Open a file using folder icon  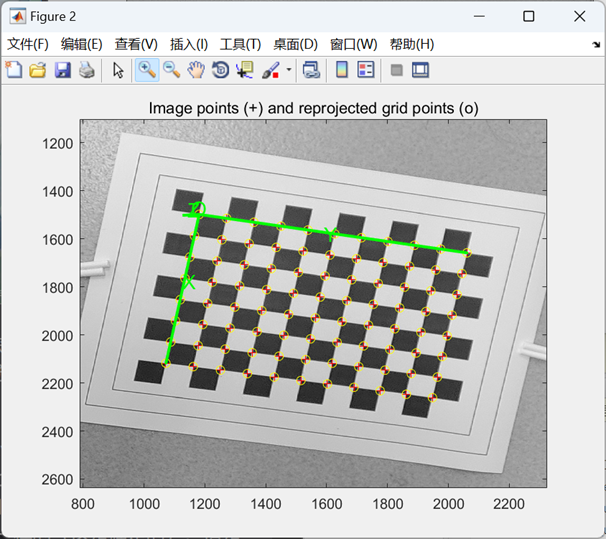click(x=38, y=70)
